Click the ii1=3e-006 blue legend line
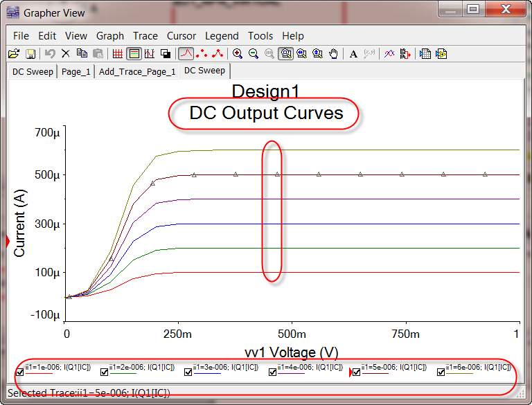This screenshot has width=532, height=405. tap(207, 373)
